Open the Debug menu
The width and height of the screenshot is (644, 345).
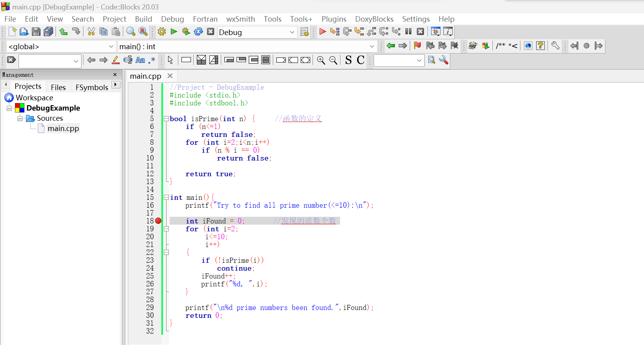pos(172,19)
